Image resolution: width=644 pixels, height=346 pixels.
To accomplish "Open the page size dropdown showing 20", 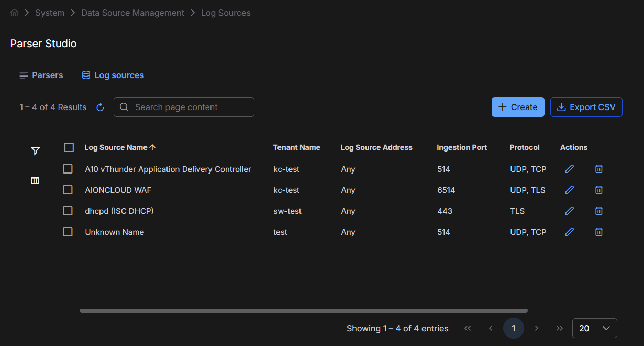I will tap(594, 328).
